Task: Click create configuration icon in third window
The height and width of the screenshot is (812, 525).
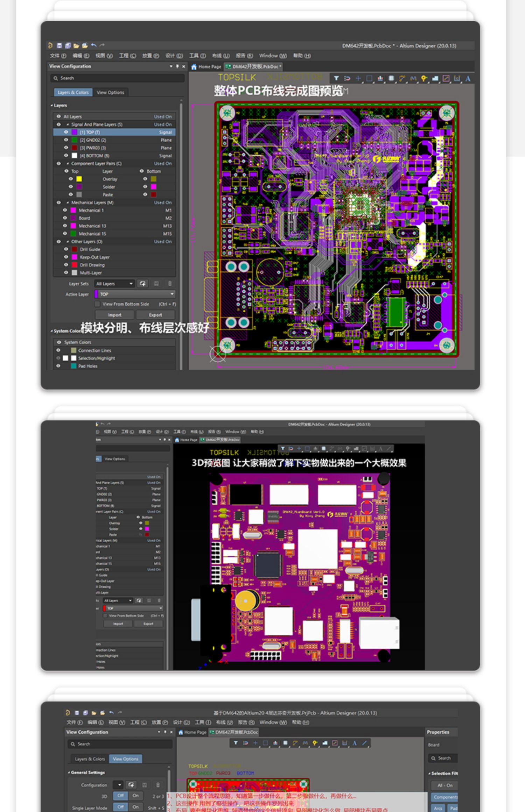Action: coord(131,785)
